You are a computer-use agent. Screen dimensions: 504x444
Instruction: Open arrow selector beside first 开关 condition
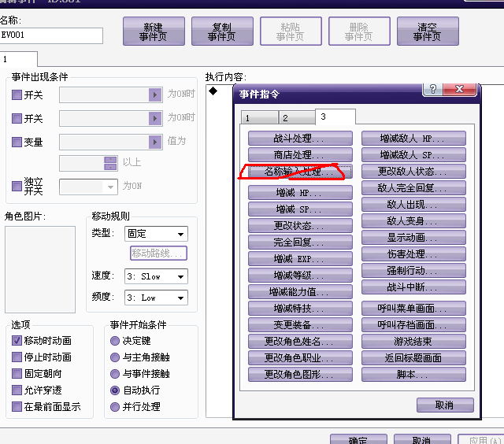pyautogui.click(x=155, y=94)
